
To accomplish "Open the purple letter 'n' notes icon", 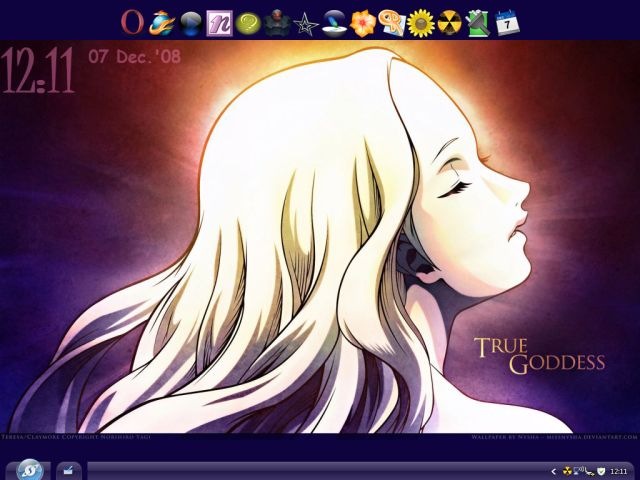I will coord(219,24).
